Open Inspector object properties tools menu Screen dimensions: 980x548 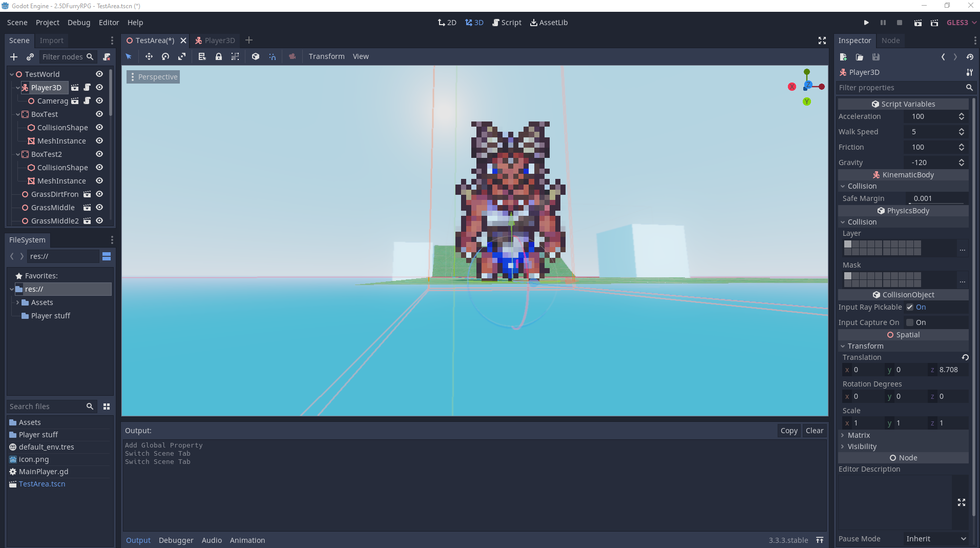pos(970,72)
